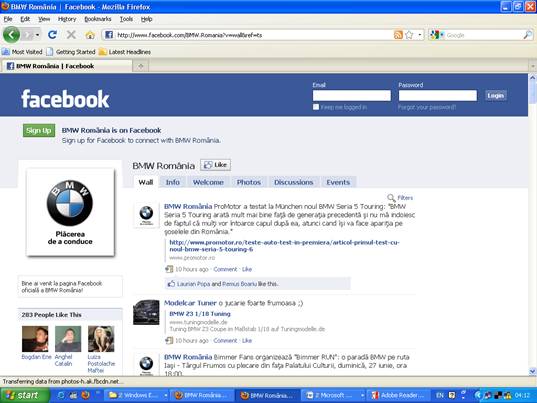Viewport: 537px width, 403px height.
Task: Click Comment under the ProMotor post
Action: [x=225, y=269]
